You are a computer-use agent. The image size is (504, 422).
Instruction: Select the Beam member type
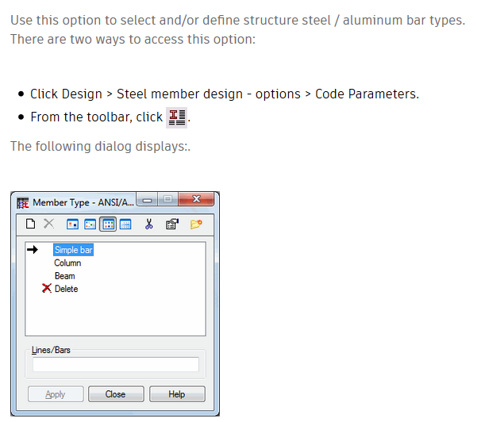coord(64,276)
